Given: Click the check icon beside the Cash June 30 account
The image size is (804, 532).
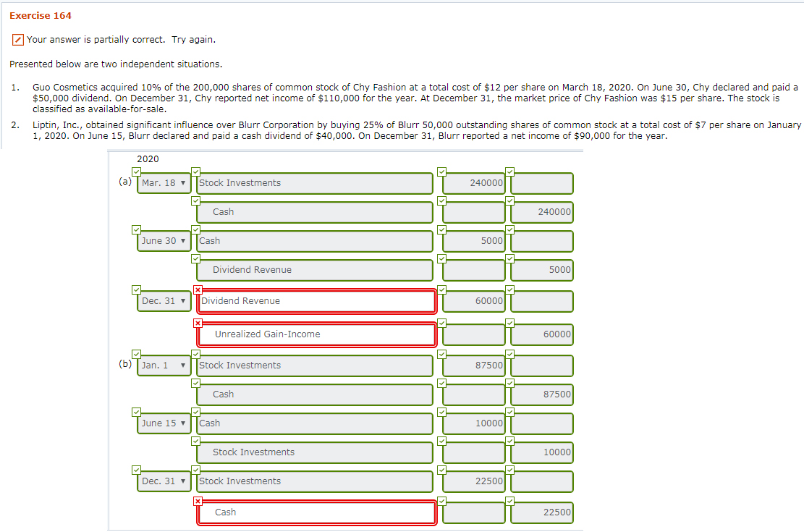Looking at the screenshot, I should 196,229.
